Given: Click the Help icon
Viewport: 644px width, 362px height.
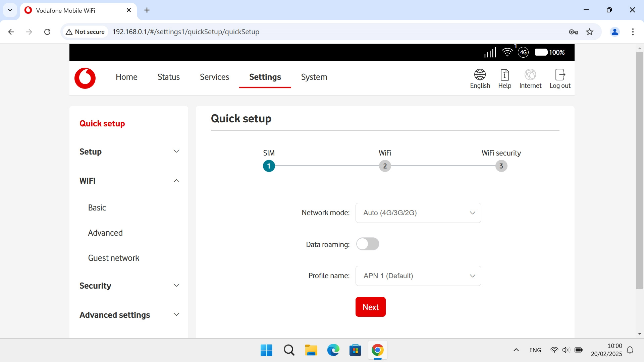Looking at the screenshot, I should pyautogui.click(x=504, y=74).
